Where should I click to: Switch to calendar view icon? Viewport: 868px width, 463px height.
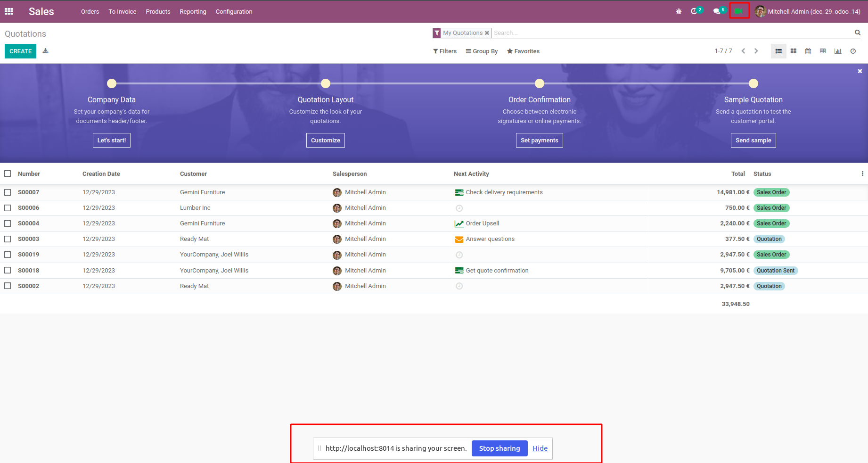(808, 51)
